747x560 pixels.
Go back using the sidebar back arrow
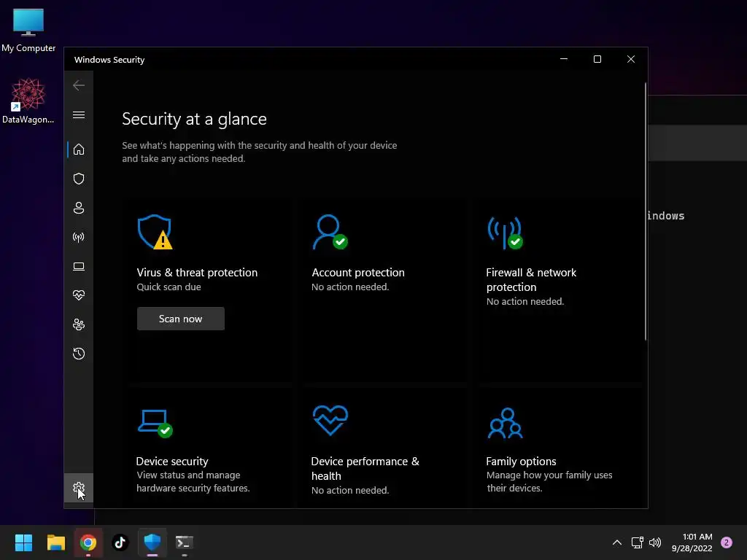click(x=79, y=85)
